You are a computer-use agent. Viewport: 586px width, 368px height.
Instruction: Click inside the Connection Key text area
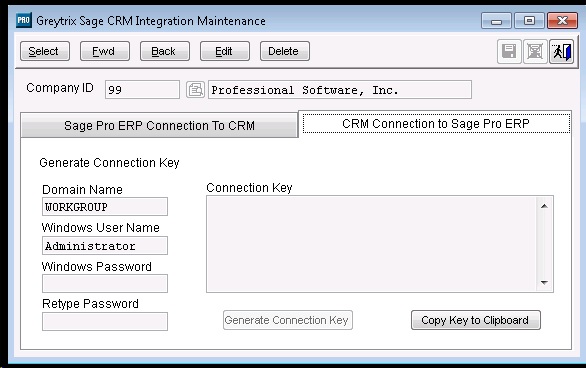(x=372, y=244)
